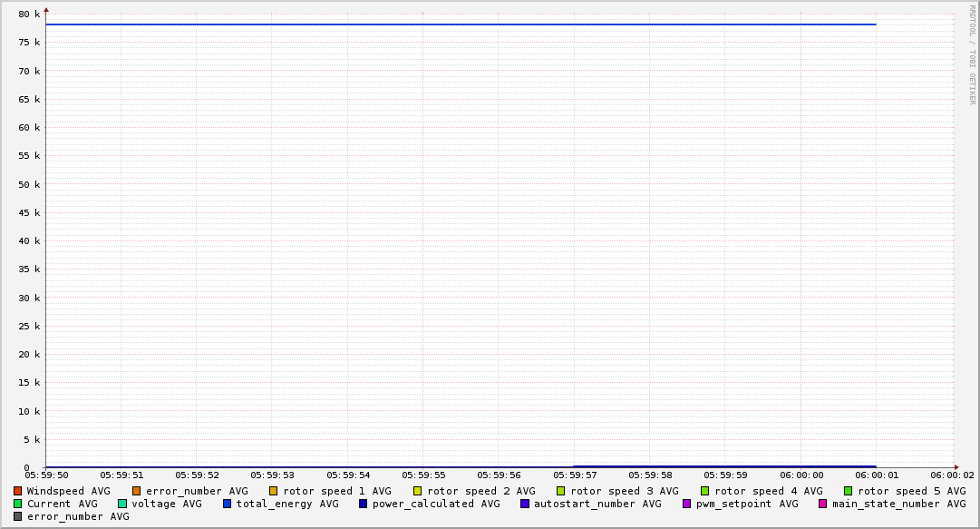Click the pwm_setpoint AVG legend label
The image size is (980, 529).
pos(747,504)
